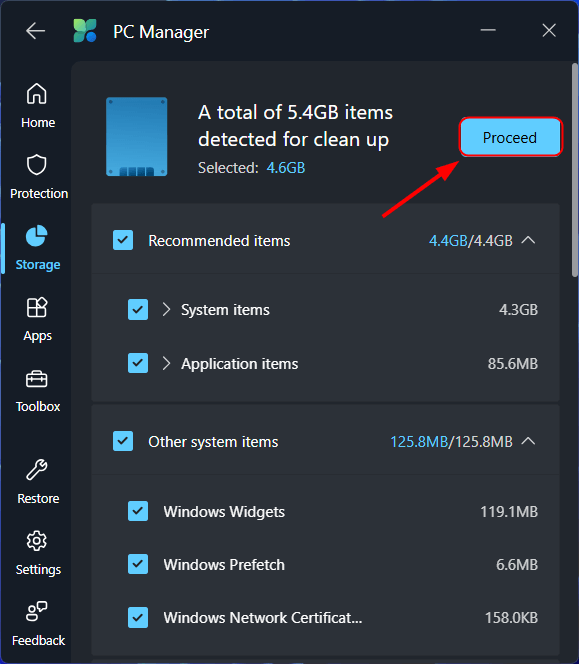Click the vertical scrollbar thumb
The image size is (579, 664).
click(x=575, y=169)
